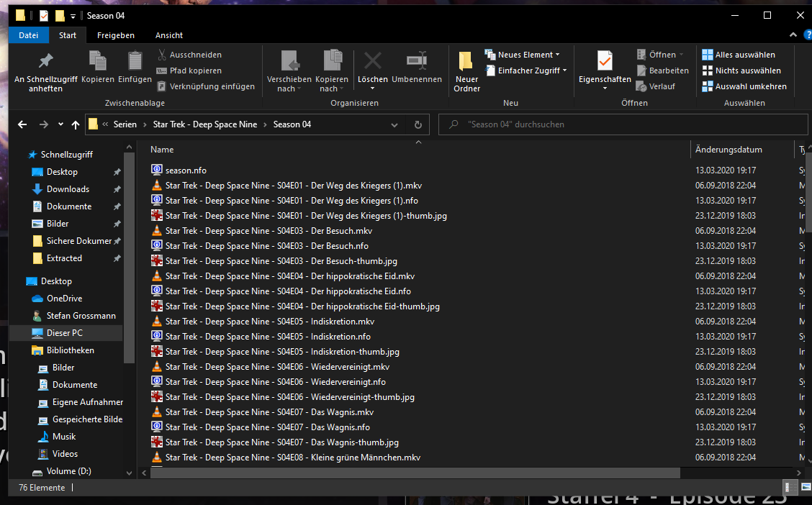812x505 pixels.
Task: Click Auswahl umkehren
Action: [744, 86]
